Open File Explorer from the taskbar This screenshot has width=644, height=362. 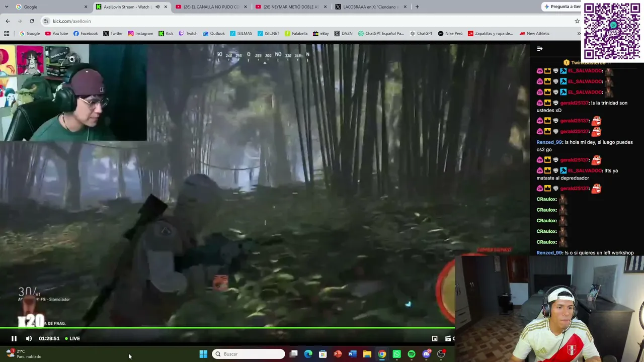[x=367, y=354]
